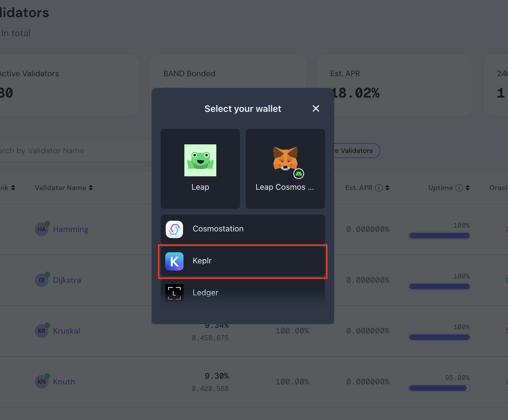
Task: Open the Est. APR info tooltip
Action: point(379,188)
